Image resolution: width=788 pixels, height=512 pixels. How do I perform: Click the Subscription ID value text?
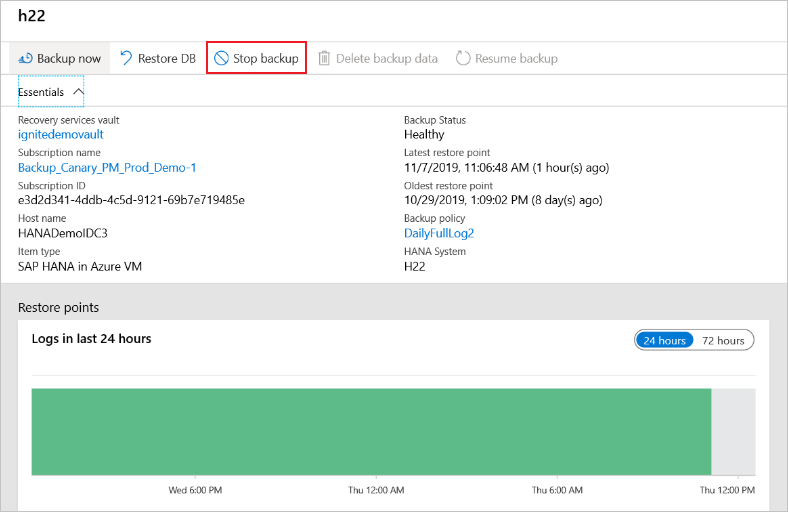click(131, 200)
